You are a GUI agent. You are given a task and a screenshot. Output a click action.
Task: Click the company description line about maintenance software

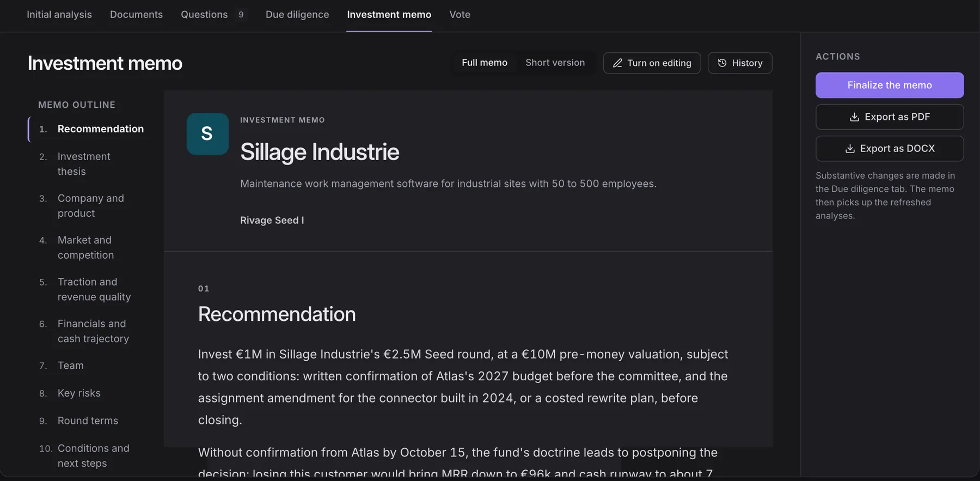point(448,184)
